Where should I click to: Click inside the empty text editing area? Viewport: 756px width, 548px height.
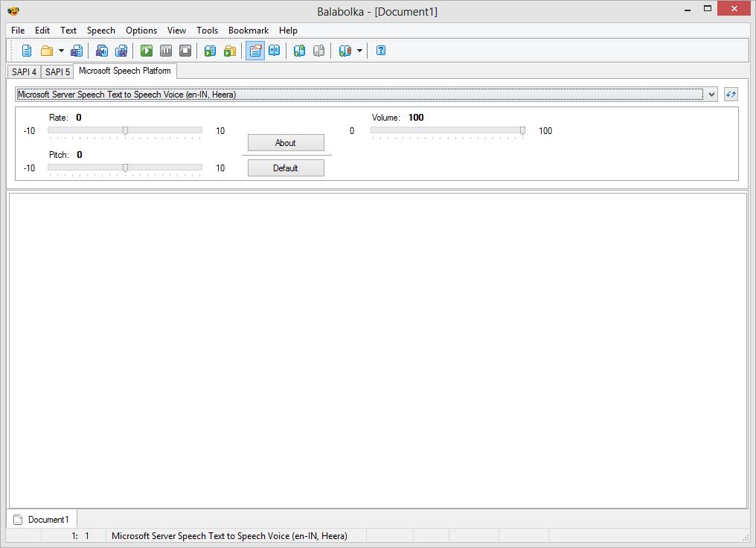click(x=378, y=350)
